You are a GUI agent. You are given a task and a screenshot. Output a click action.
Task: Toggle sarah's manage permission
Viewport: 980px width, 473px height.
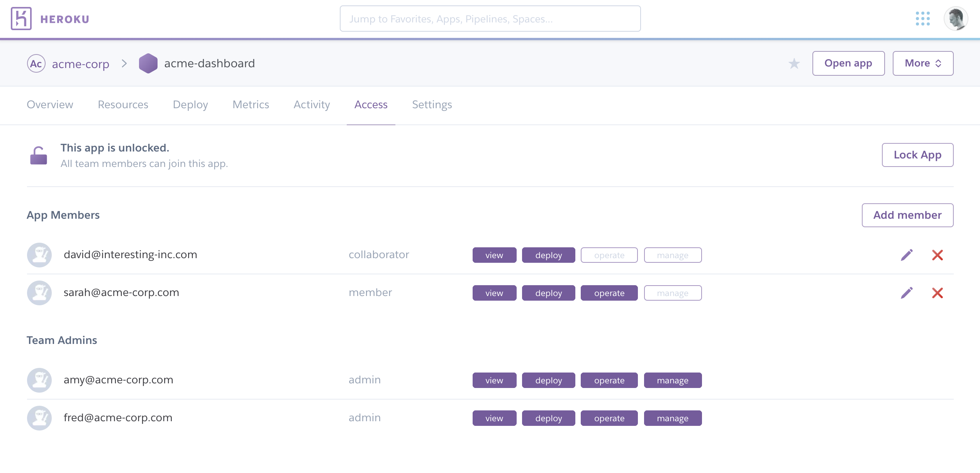(673, 293)
